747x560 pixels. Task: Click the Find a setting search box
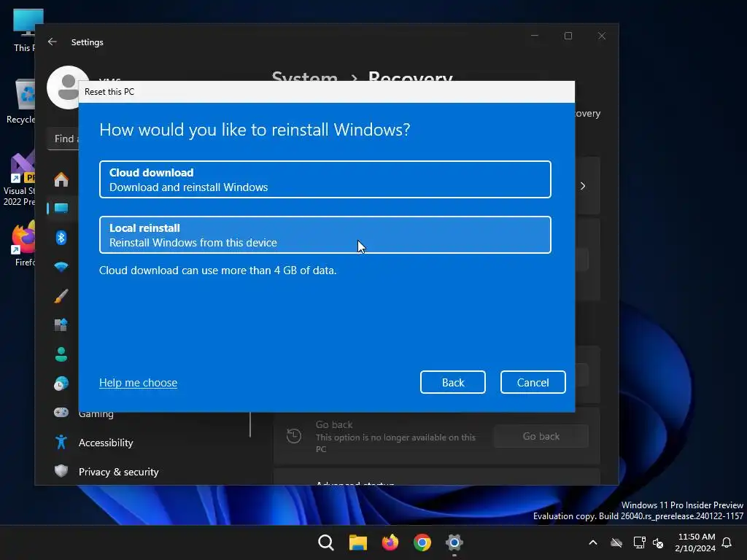point(63,139)
